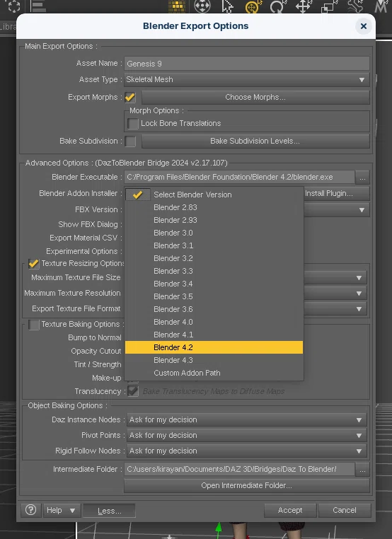Select Blender 3.4 from the list
The width and height of the screenshot is (392, 539).
(214, 284)
